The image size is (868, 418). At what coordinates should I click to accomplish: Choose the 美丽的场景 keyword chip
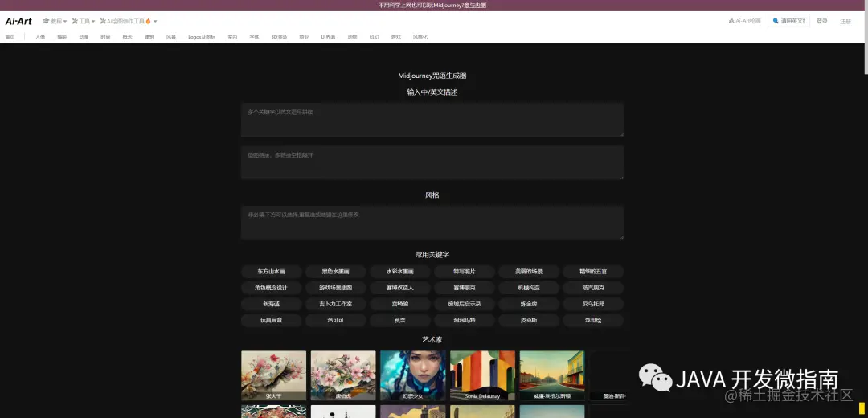(529, 271)
